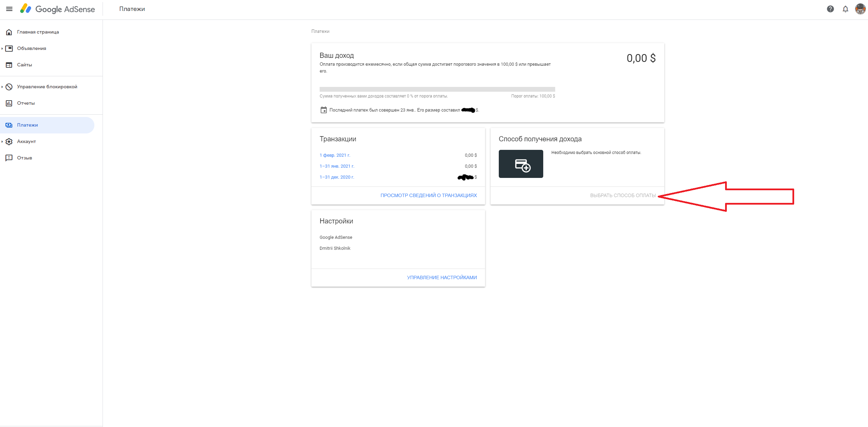Click the Google AdSense logo
Screen dimensions: 868x427
(x=57, y=9)
